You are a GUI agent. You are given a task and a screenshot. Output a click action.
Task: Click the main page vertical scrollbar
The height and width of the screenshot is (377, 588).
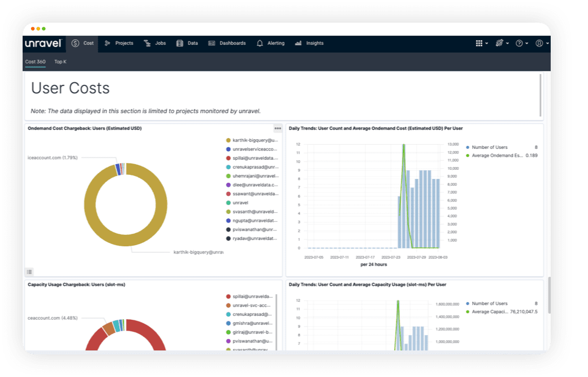click(549, 295)
